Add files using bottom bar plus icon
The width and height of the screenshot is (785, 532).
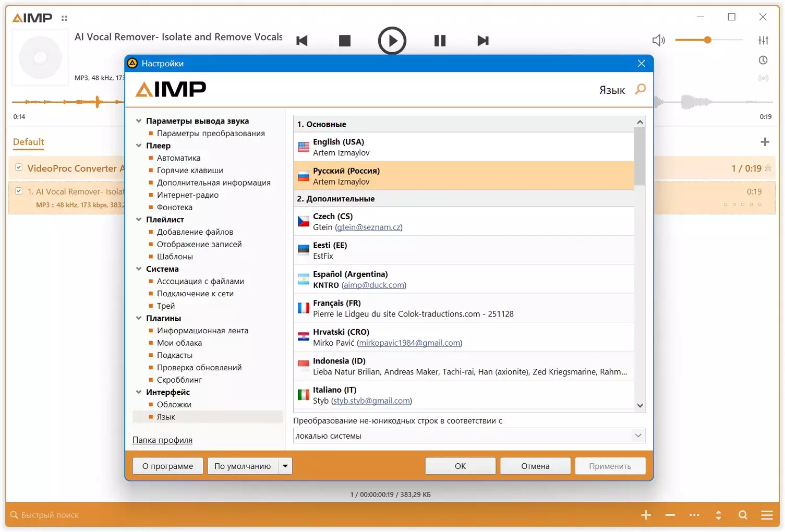(x=646, y=515)
